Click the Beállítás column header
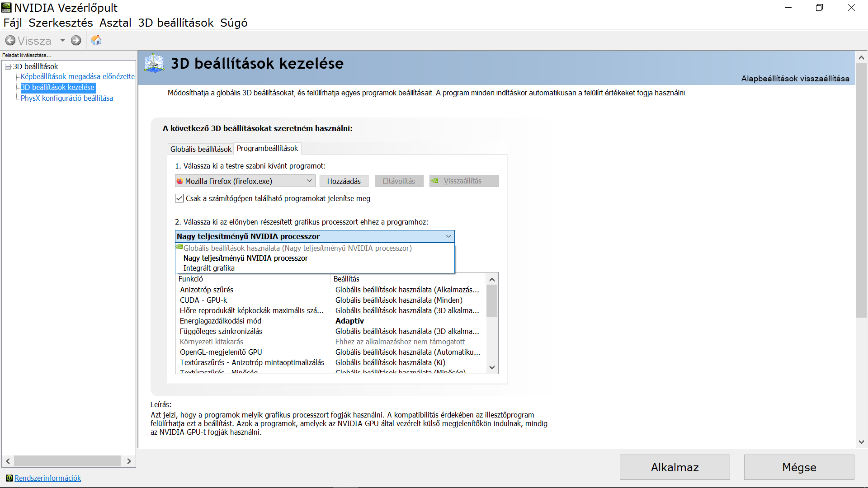Screen dimensions: 868x488 coord(409,279)
